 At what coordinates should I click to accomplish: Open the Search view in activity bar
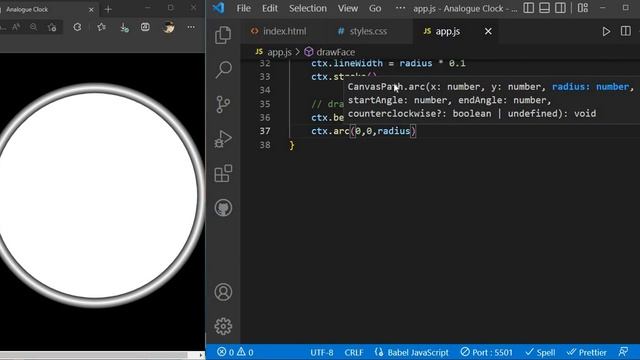coord(223,69)
